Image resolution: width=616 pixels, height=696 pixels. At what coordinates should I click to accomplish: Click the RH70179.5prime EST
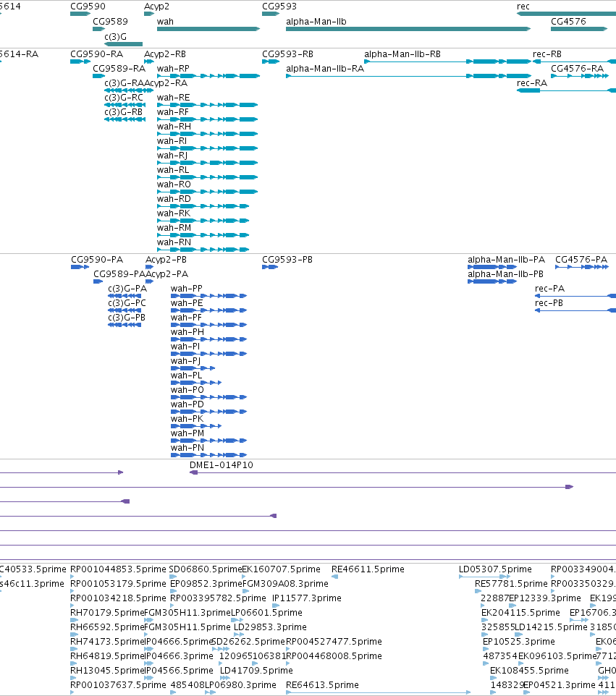[x=74, y=620]
